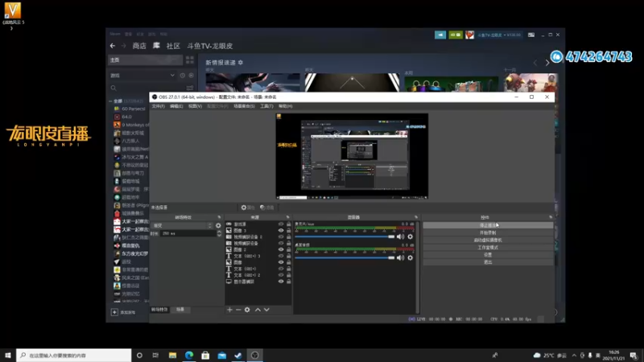The image size is (644, 362).
Task: Open the Windows Start menu
Action: tap(8, 356)
